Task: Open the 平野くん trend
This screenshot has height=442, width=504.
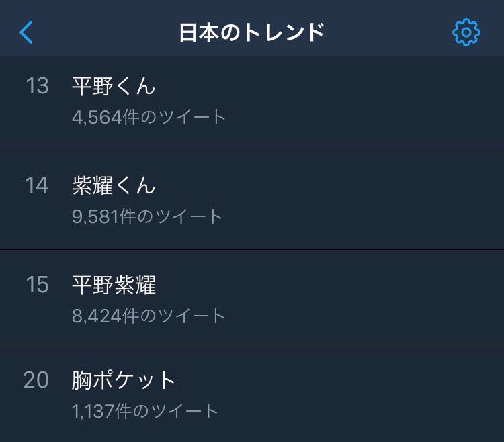Action: 114,87
